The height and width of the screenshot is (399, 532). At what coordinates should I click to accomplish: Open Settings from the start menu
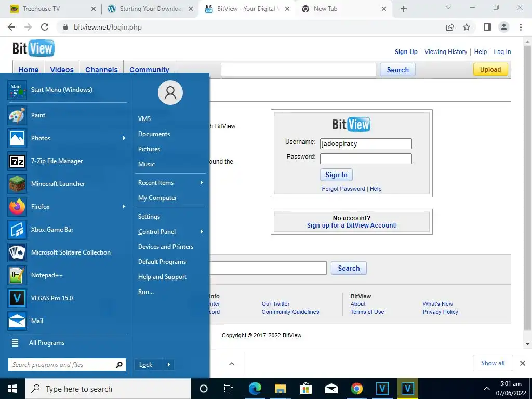click(149, 217)
